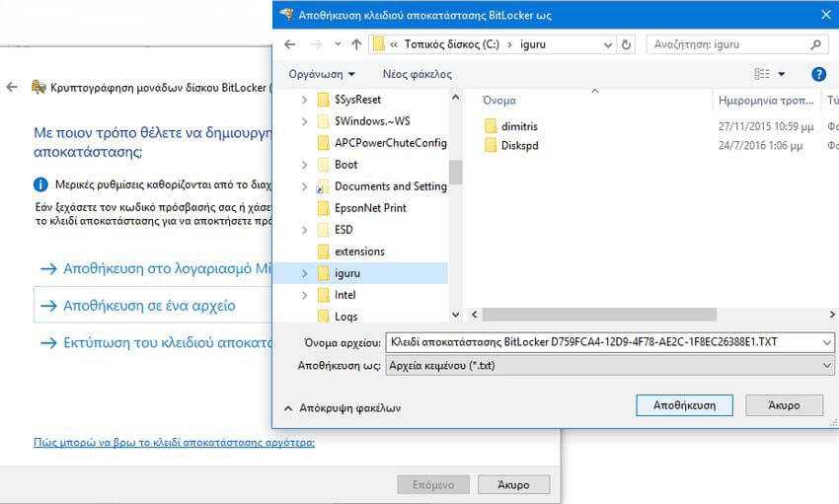Screen dimensions: 839x504
Task: Click the Τοπικός δίσκος (C:) breadcrumb
Action: pos(452,44)
